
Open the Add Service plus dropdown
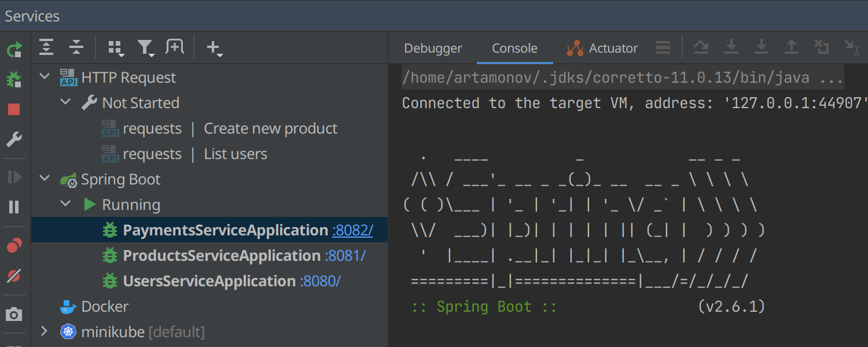[x=215, y=49]
